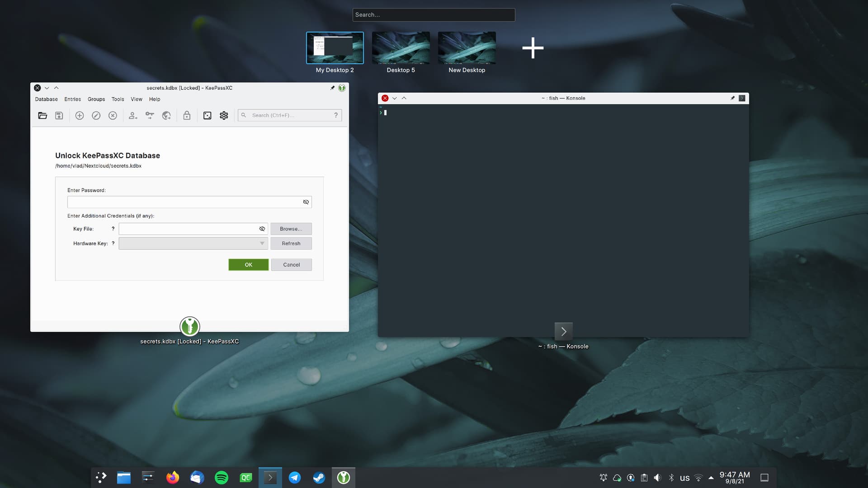Open the Groups menu
Image resolution: width=868 pixels, height=488 pixels.
(x=96, y=99)
